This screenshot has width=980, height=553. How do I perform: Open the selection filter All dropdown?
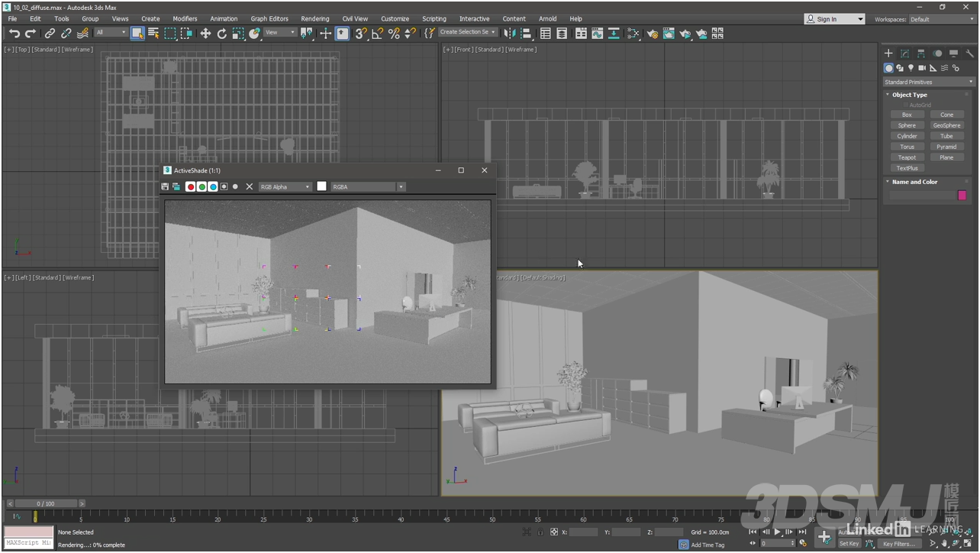pos(111,33)
